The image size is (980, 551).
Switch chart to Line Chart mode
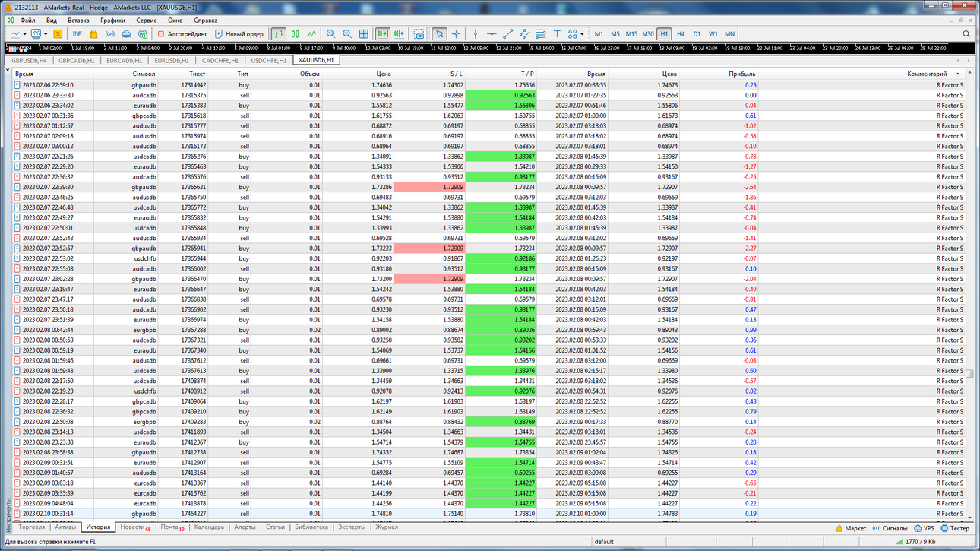pyautogui.click(x=311, y=34)
